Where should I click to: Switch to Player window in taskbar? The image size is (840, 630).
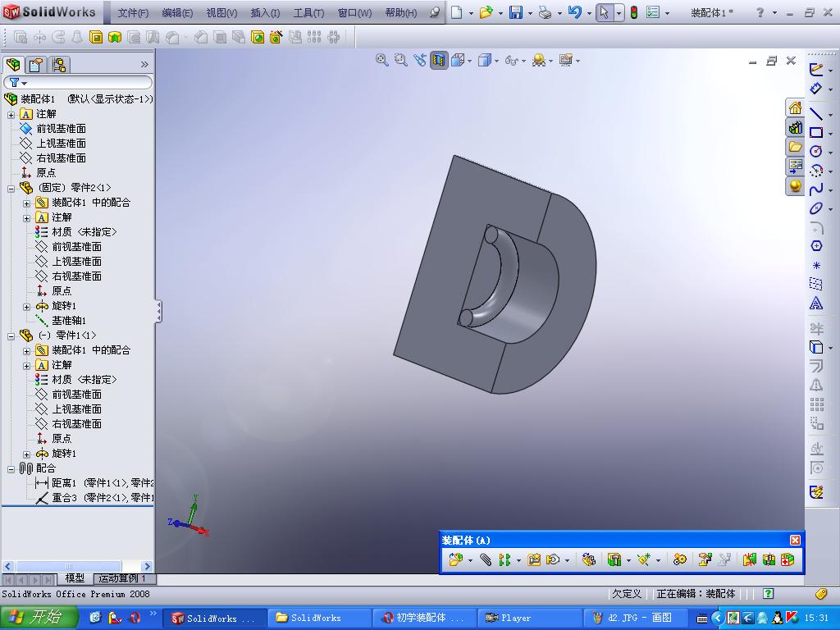coord(531,618)
